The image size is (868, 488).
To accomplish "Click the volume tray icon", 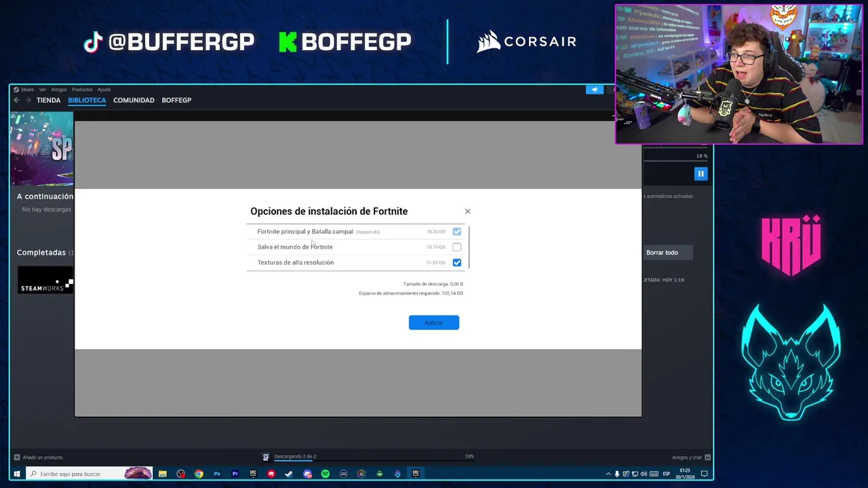I will pos(644,474).
